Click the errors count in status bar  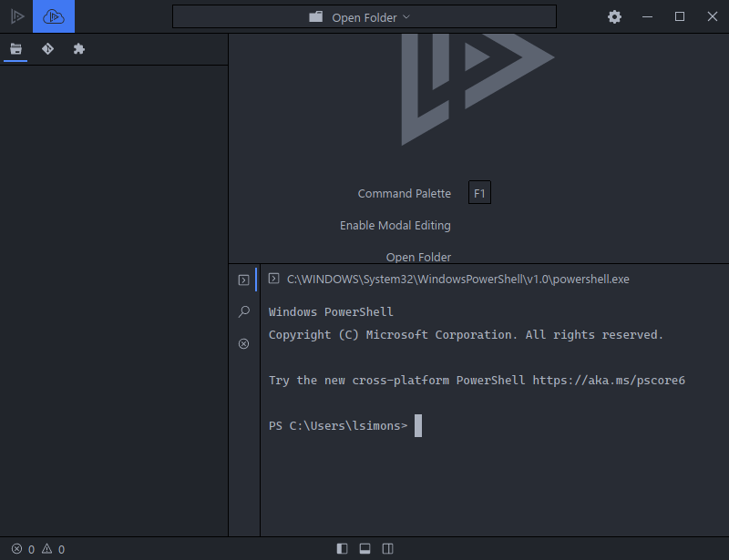pos(24,549)
